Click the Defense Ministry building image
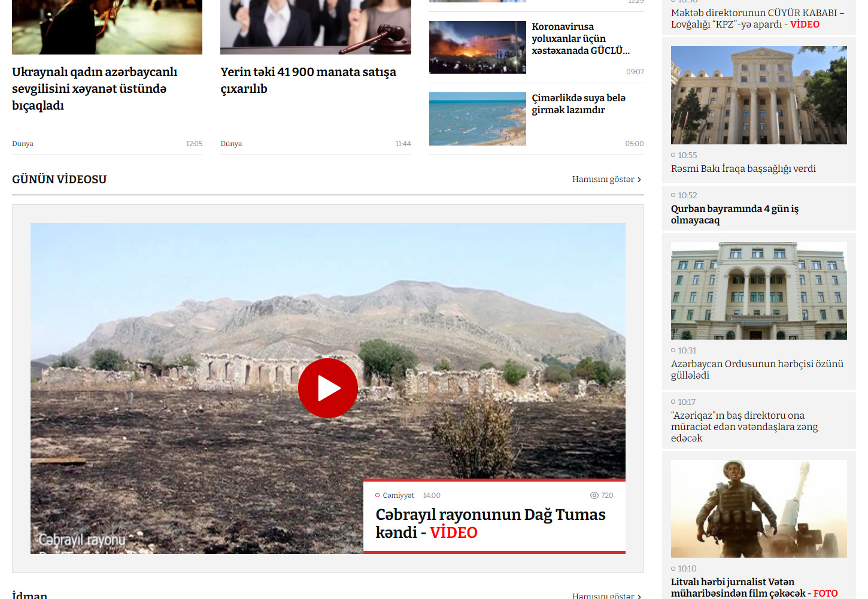This screenshot has width=868, height=599. pos(758,291)
